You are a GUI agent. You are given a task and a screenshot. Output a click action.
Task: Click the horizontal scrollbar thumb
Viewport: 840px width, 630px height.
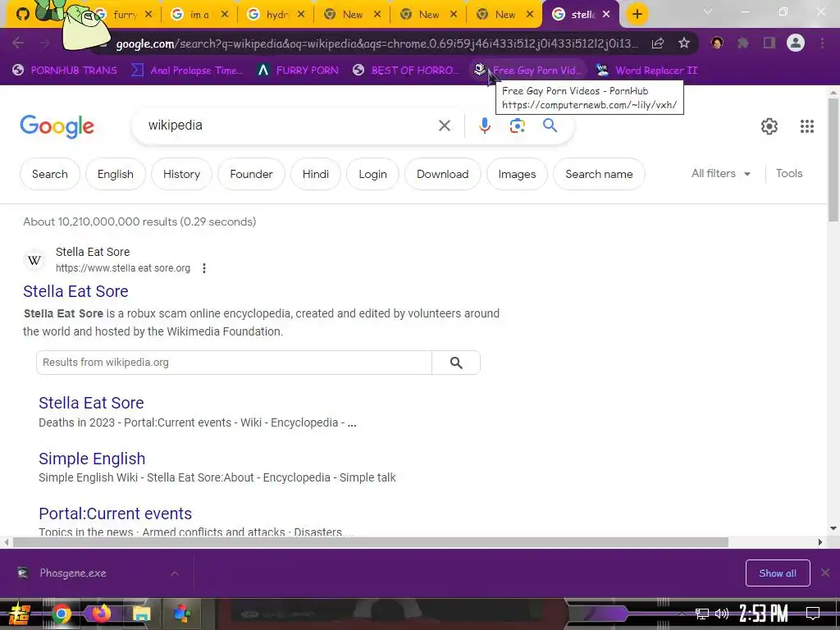point(371,542)
